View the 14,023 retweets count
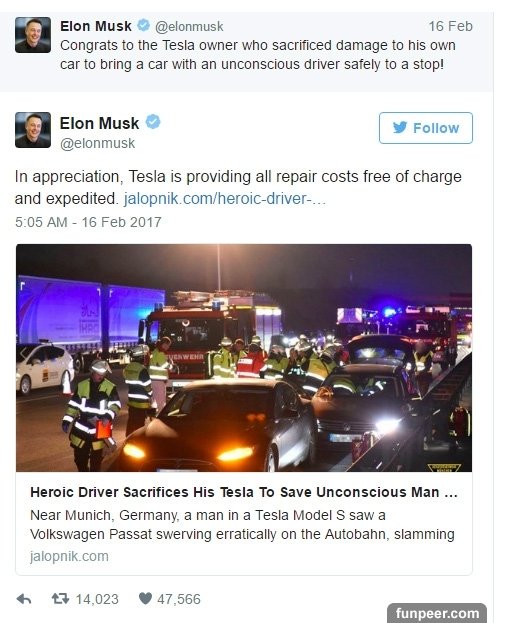Image resolution: width=507 pixels, height=623 pixels. coord(97,599)
